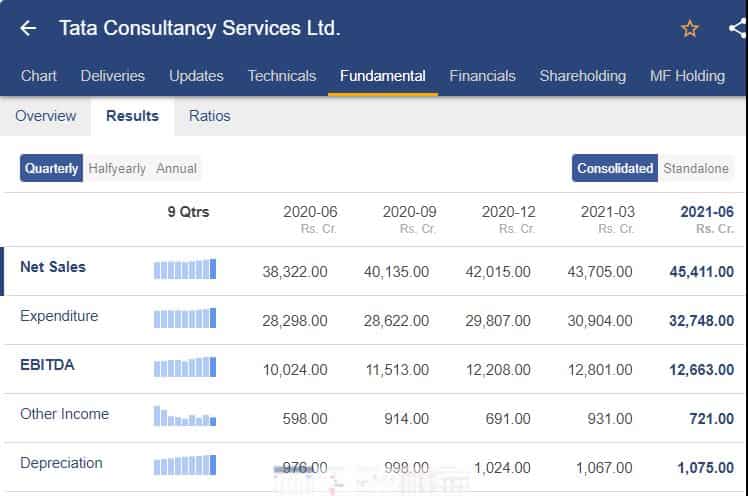Image resolution: width=748 pixels, height=496 pixels.
Task: Select Consolidated figures
Action: pyautogui.click(x=615, y=168)
